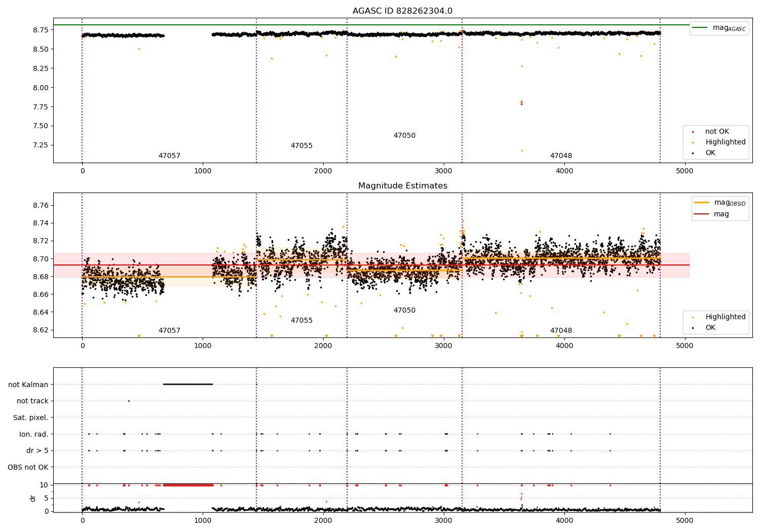Image resolution: width=760 pixels, height=532 pixels.
Task: Click OBSID label 47050 in AGASC ID plot
Action: coord(404,136)
